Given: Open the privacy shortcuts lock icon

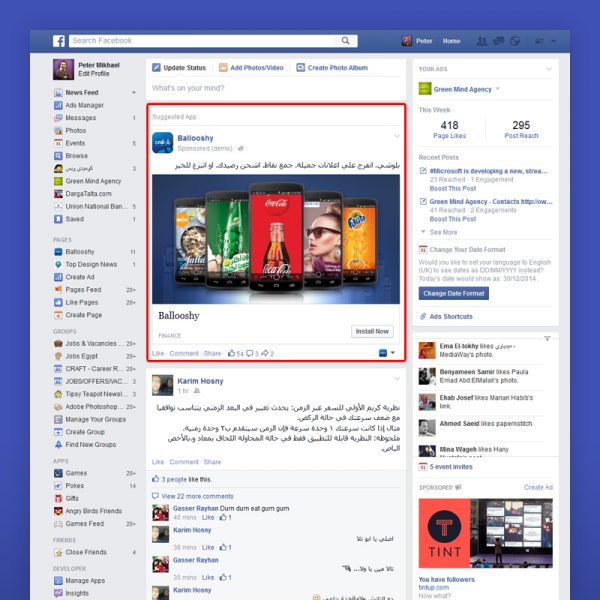Looking at the screenshot, I should [x=539, y=41].
